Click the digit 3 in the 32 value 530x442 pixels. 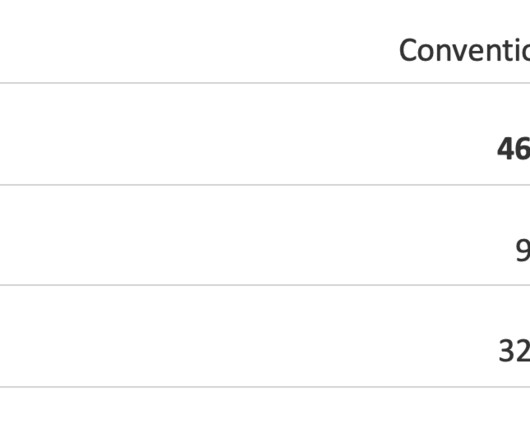coord(507,351)
